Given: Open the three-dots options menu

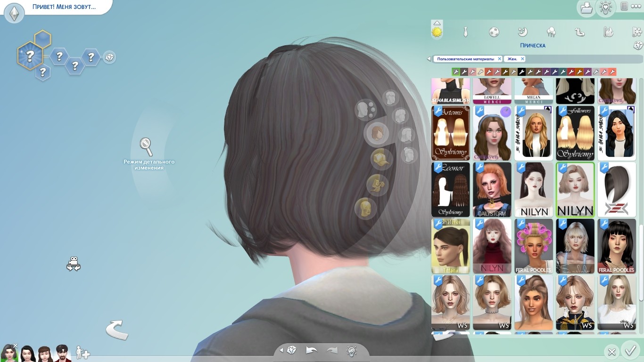Looking at the screenshot, I should pyautogui.click(x=636, y=6).
